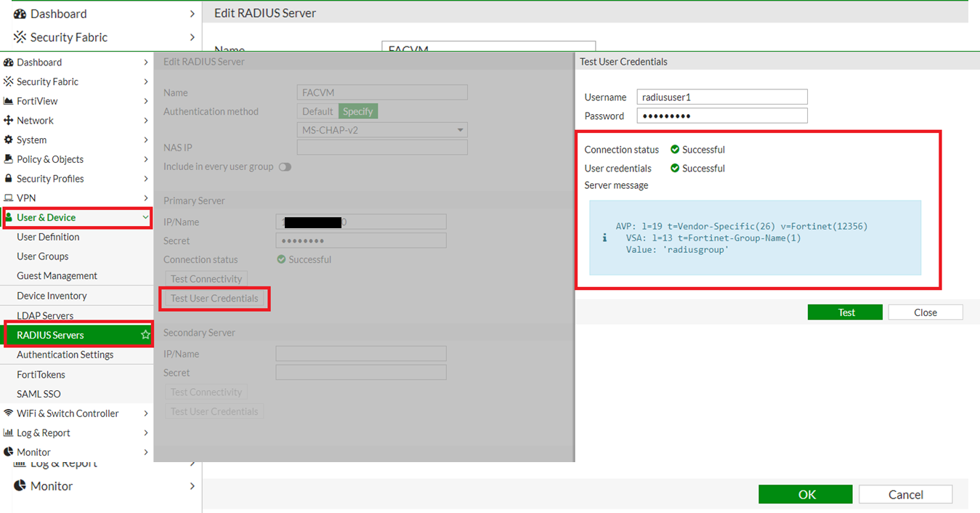Click the OK button in background page
This screenshot has height=513, width=980.
[806, 494]
